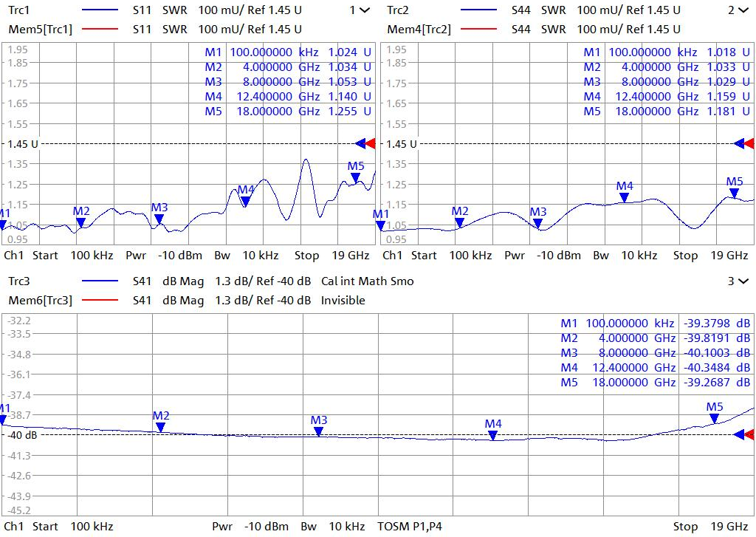Click marker M5 triangle in the S44 diagram

[734, 192]
